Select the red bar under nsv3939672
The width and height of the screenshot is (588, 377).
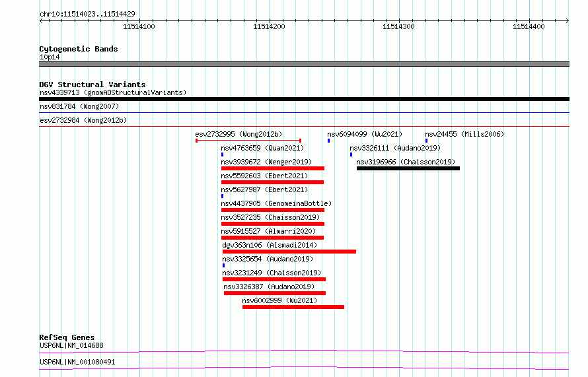pyautogui.click(x=273, y=168)
